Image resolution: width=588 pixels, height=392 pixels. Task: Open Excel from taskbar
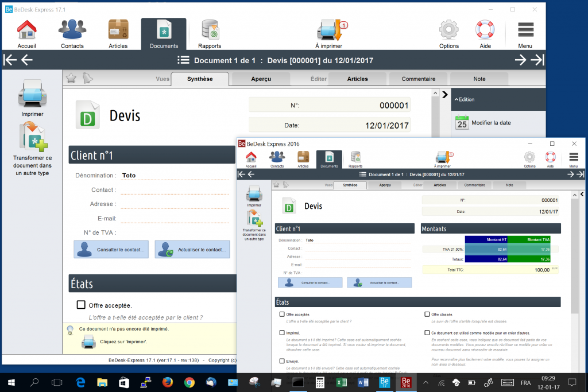click(342, 383)
